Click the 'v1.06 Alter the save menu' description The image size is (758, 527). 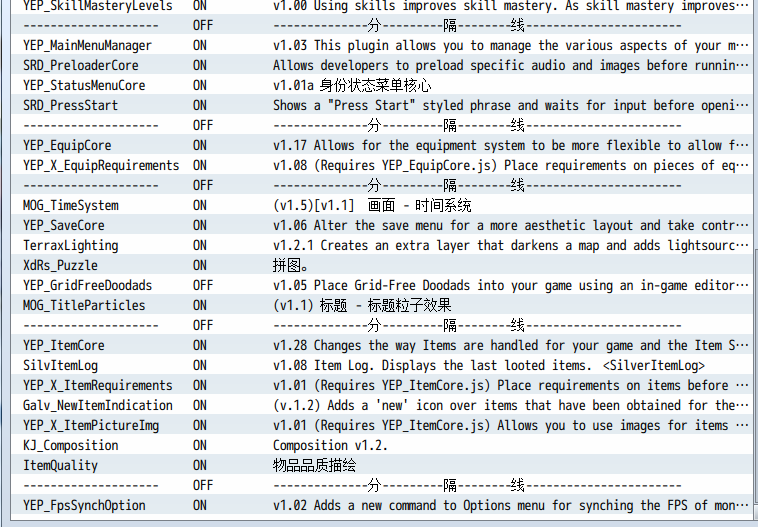coord(511,225)
